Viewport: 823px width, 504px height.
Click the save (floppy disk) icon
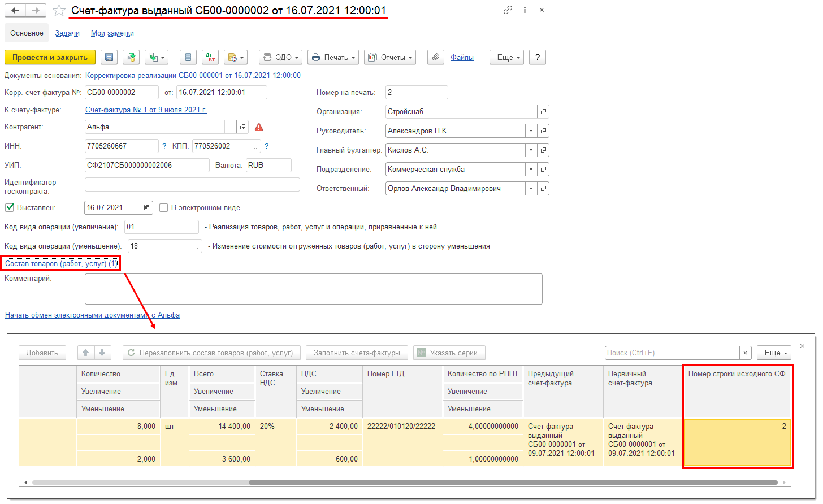click(109, 57)
